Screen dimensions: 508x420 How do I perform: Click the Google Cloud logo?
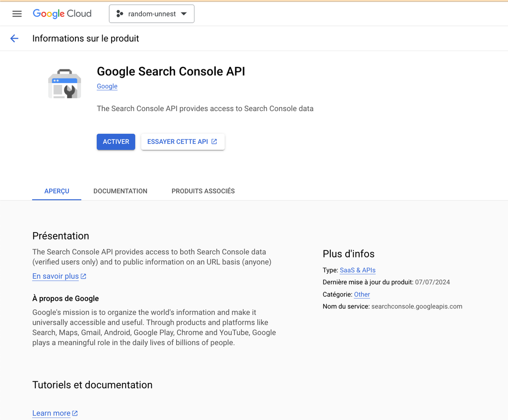62,13
